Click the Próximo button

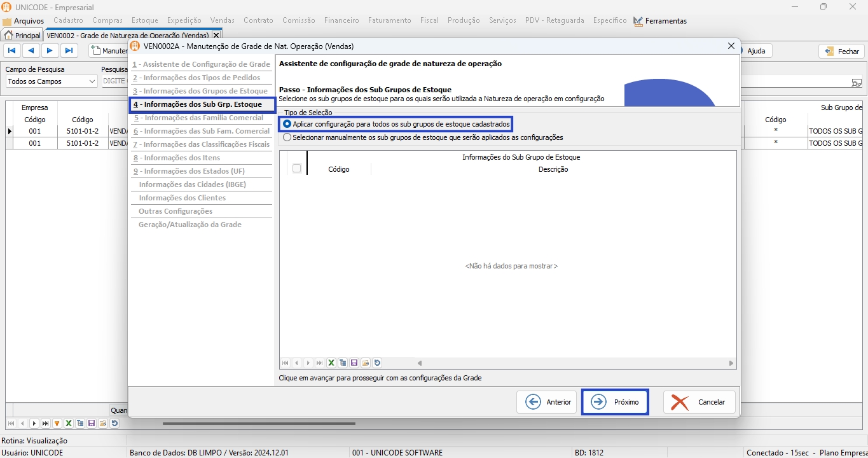[x=615, y=402]
